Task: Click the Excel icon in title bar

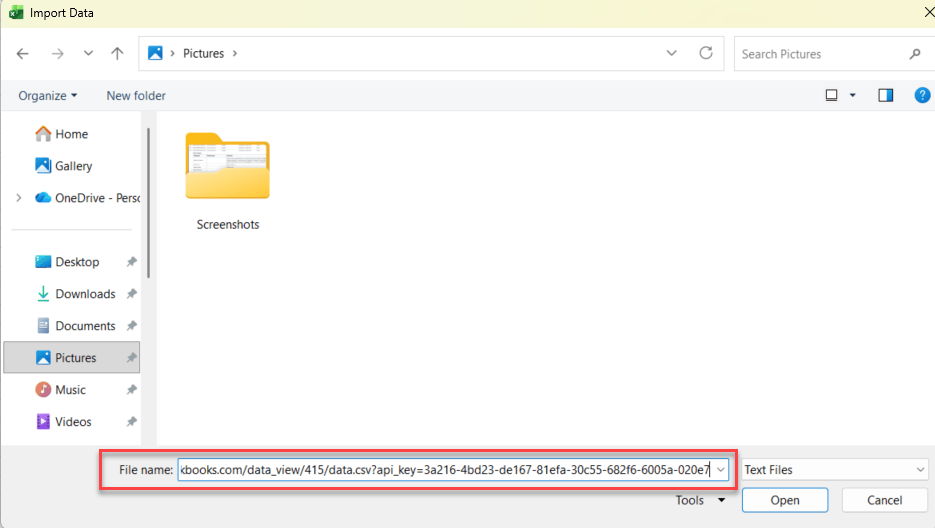Action: pyautogui.click(x=16, y=13)
